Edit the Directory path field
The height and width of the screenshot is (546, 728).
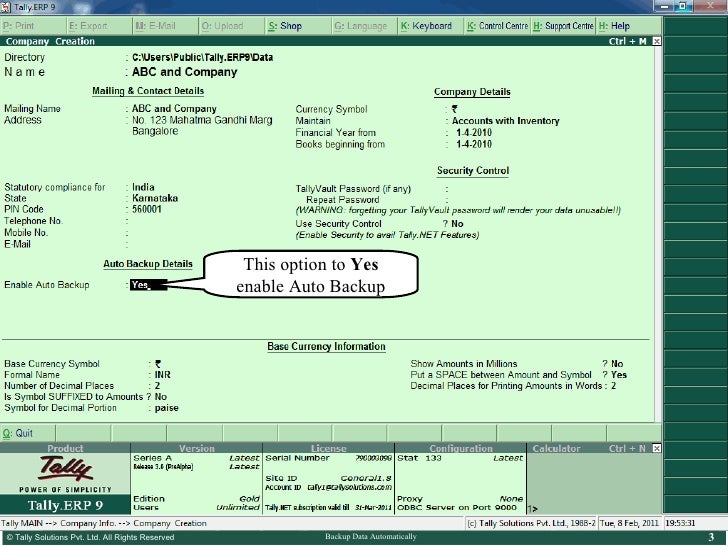(202, 58)
